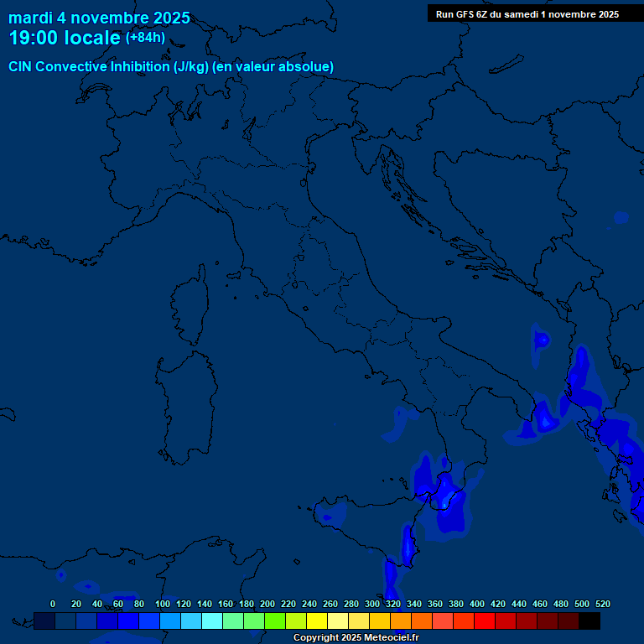Click the legend value "300"

coord(371,604)
